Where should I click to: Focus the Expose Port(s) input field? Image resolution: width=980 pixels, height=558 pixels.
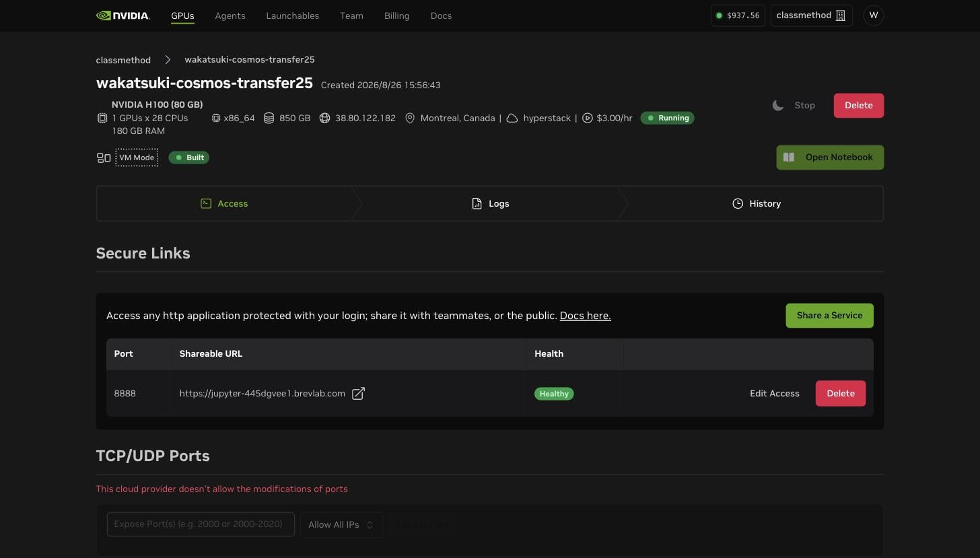(x=201, y=524)
